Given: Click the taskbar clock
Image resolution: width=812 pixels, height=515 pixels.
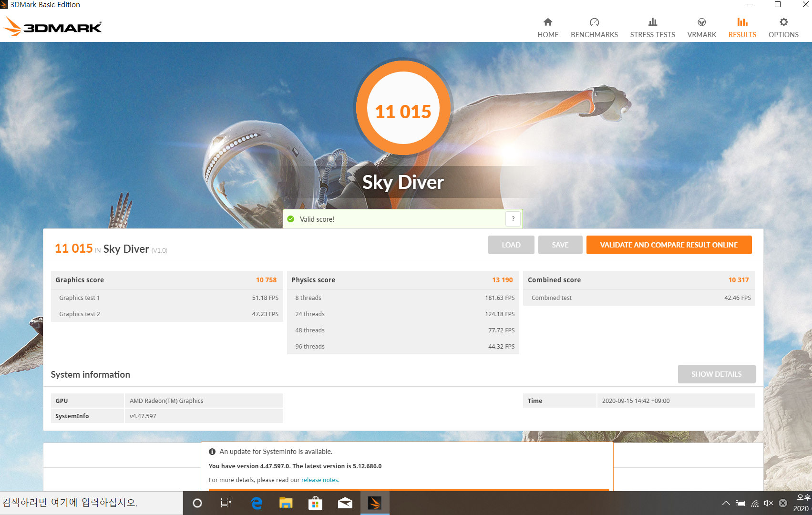Looking at the screenshot, I should [803, 503].
